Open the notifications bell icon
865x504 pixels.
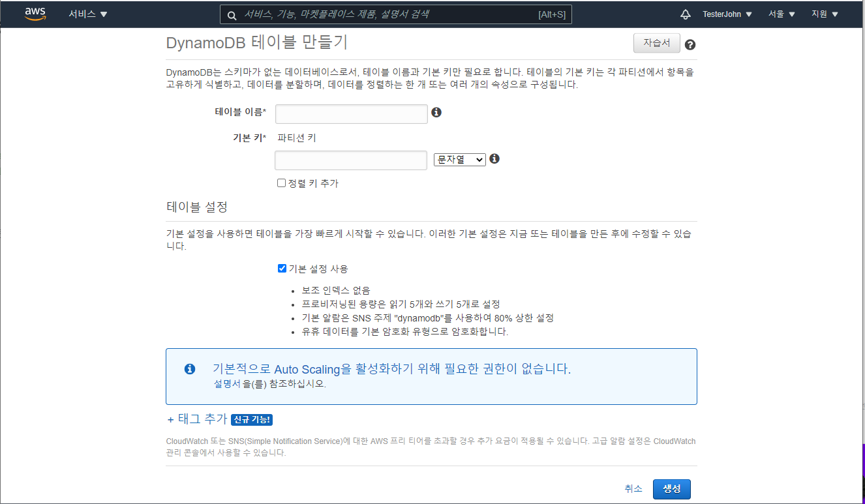pyautogui.click(x=685, y=14)
